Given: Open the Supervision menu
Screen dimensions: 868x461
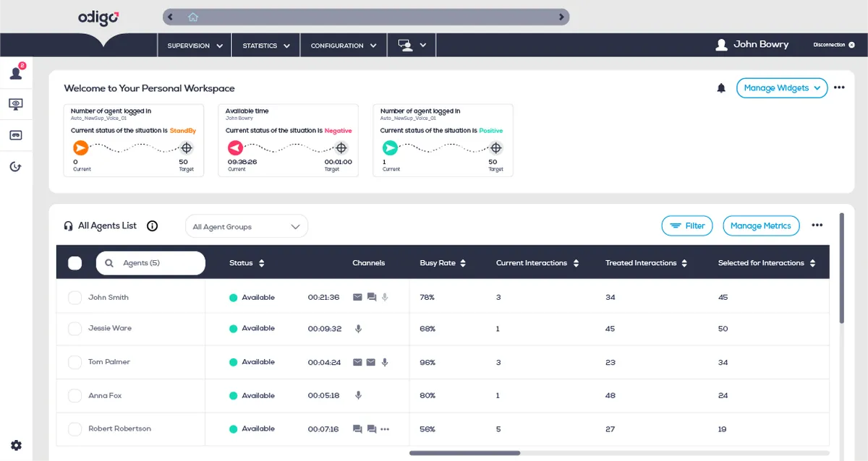Looking at the screenshot, I should [194, 46].
